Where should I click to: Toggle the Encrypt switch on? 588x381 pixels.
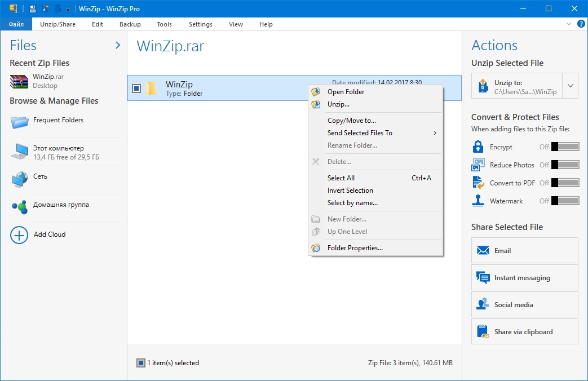(x=565, y=147)
